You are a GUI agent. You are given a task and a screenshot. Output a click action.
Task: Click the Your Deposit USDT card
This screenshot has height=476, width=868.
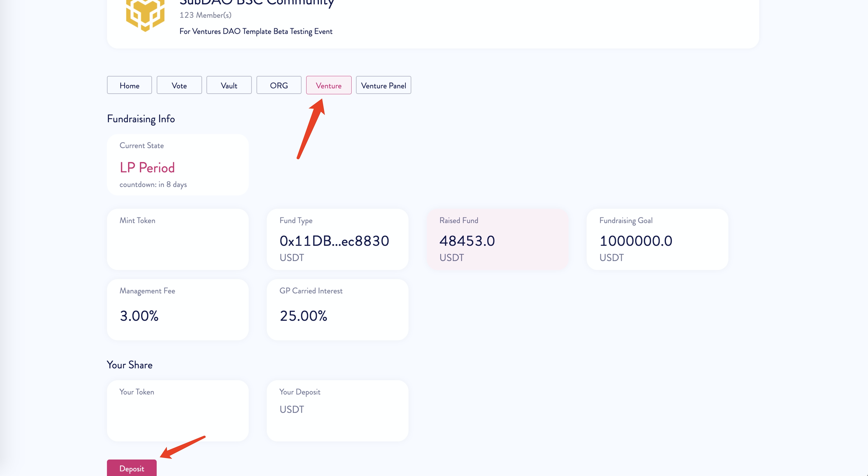pos(337,411)
